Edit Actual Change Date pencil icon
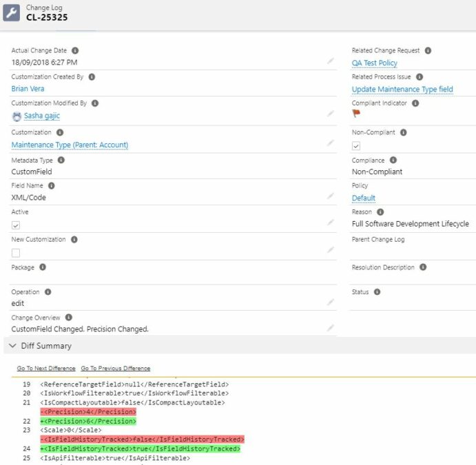 pos(330,61)
